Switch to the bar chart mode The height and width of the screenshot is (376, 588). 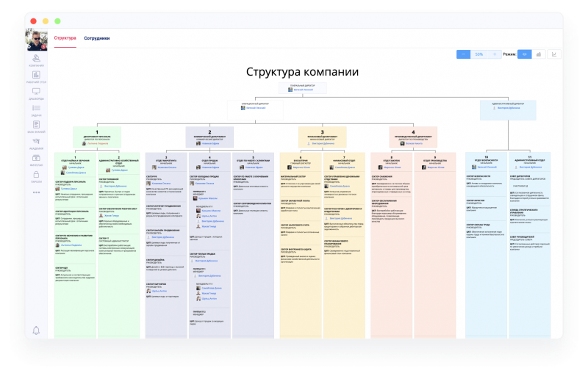click(540, 54)
